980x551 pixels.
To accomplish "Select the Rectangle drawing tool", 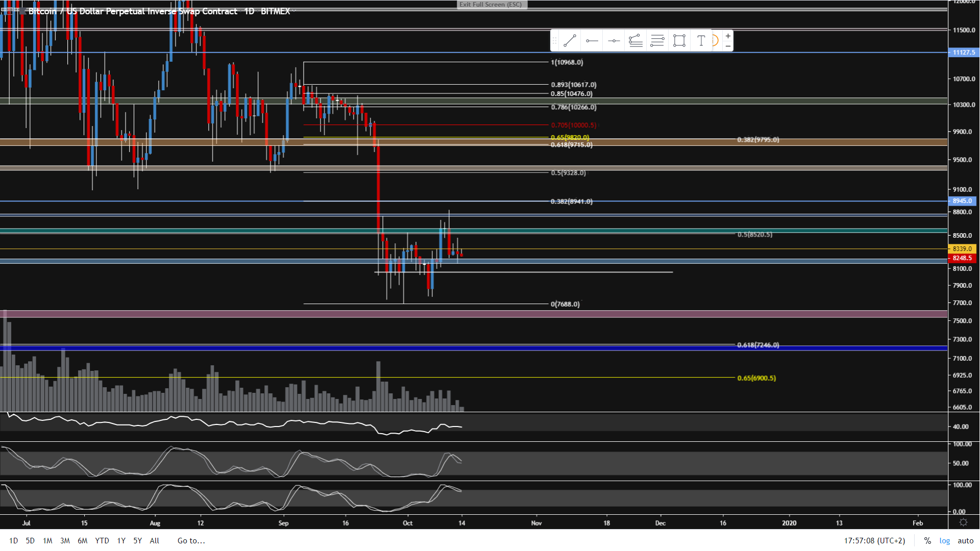I will (x=679, y=41).
